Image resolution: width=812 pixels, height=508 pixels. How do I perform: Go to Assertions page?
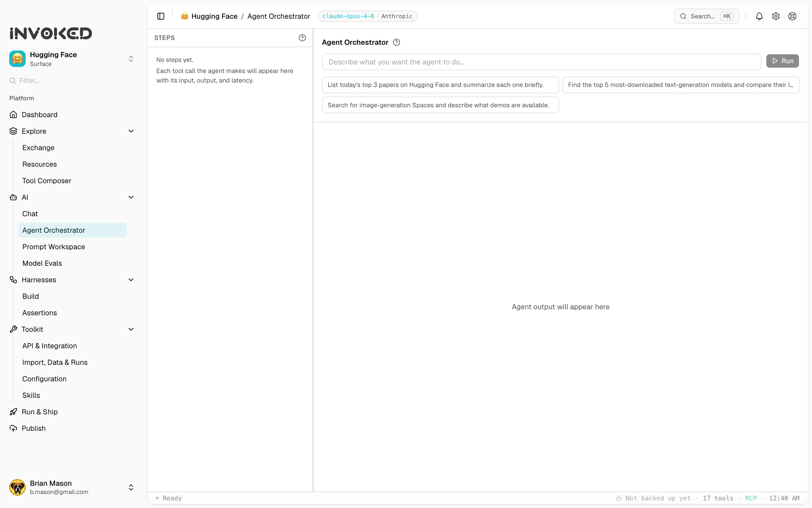click(x=72, y=313)
